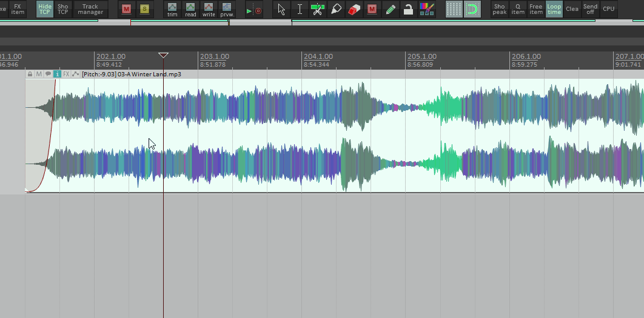Open item properties i icon
644x318 pixels.
tap(57, 75)
